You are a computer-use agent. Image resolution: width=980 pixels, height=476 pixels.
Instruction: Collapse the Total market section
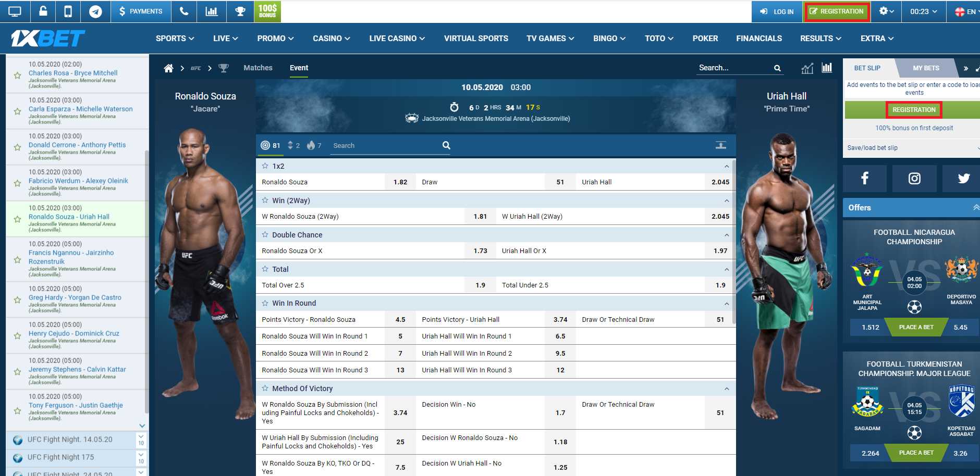click(x=727, y=269)
